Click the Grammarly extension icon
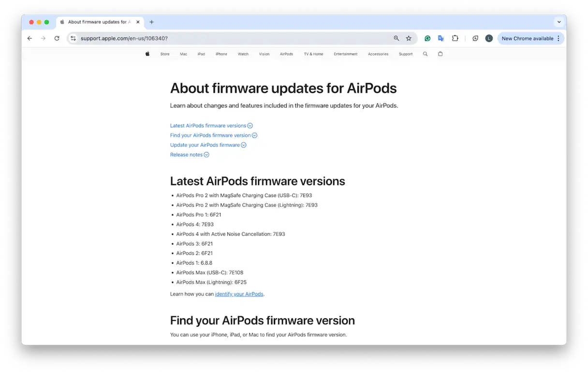Image resolution: width=588 pixels, height=373 pixels. (x=427, y=38)
